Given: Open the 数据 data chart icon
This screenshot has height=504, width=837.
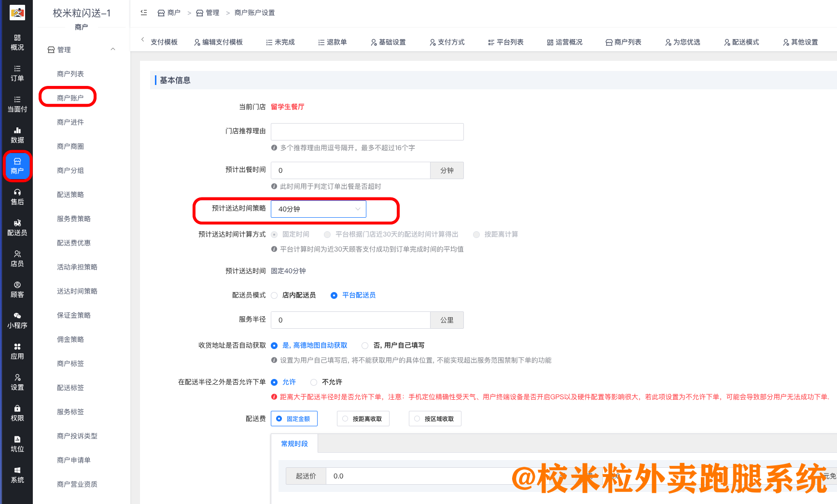Looking at the screenshot, I should pyautogui.click(x=17, y=135).
